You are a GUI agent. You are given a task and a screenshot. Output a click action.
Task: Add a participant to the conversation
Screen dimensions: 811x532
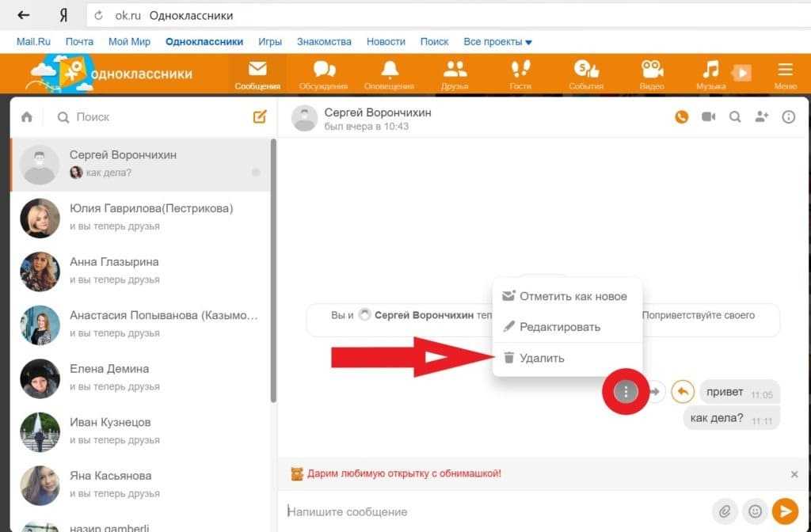761,117
